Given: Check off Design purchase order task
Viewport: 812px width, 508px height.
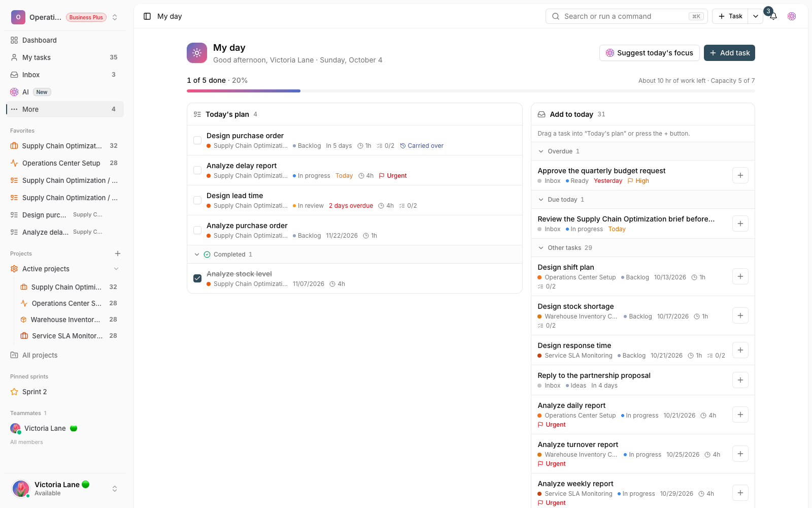Looking at the screenshot, I should pos(197,140).
